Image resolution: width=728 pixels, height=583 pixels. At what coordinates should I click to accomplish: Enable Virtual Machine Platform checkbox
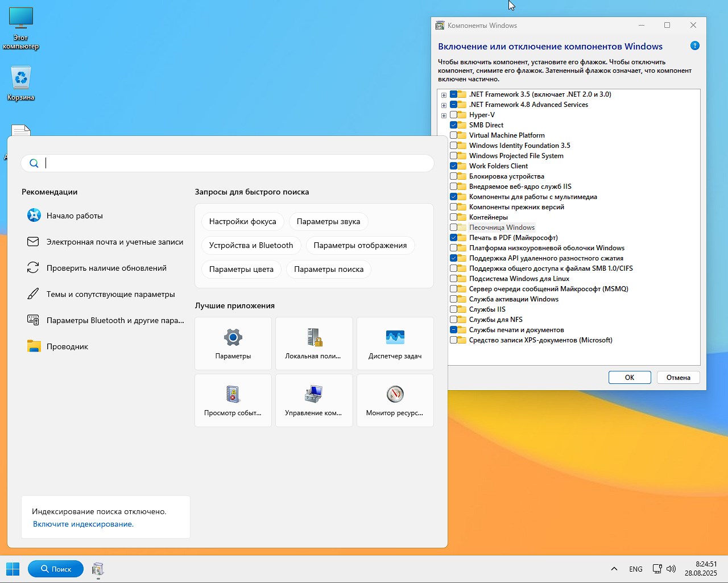pyautogui.click(x=453, y=135)
